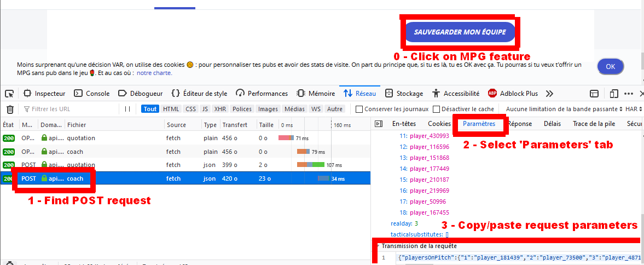Filter requests by XHR
The width and height of the screenshot is (644, 265).
220,110
